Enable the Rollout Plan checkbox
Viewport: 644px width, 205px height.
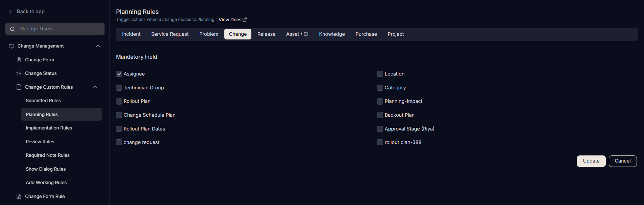(119, 101)
